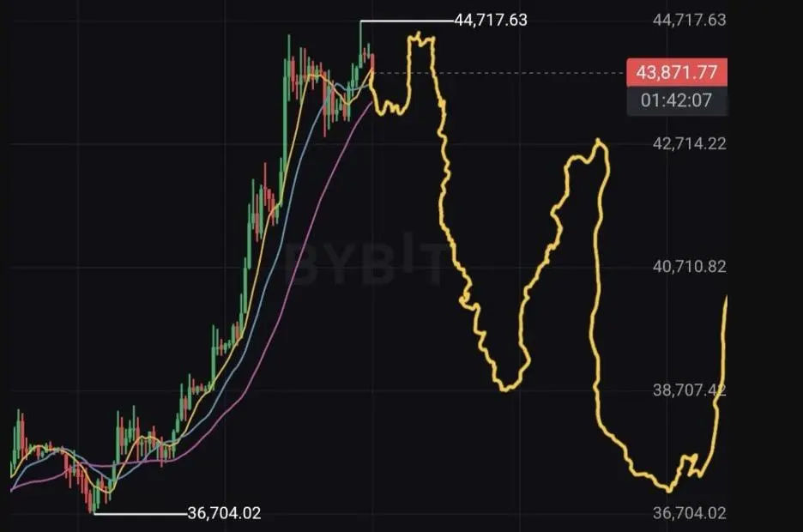The height and width of the screenshot is (532, 803).
Task: Click the current price label 43,871.77
Action: [x=677, y=72]
